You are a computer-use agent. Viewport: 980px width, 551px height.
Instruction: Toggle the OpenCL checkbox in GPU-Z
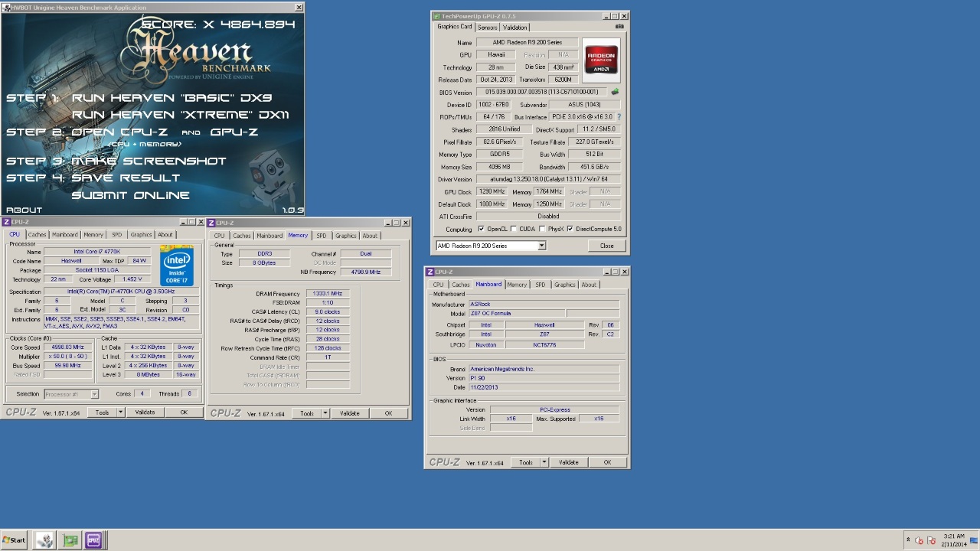[x=481, y=229]
